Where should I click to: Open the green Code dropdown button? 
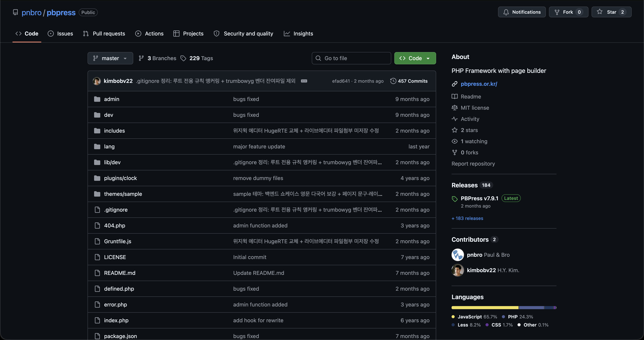pyautogui.click(x=415, y=58)
